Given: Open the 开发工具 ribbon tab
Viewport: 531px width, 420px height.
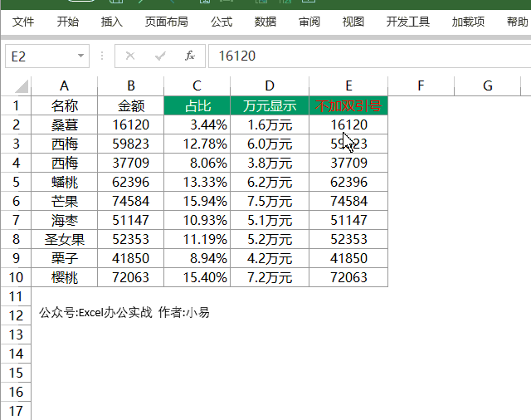Looking at the screenshot, I should tap(408, 22).
